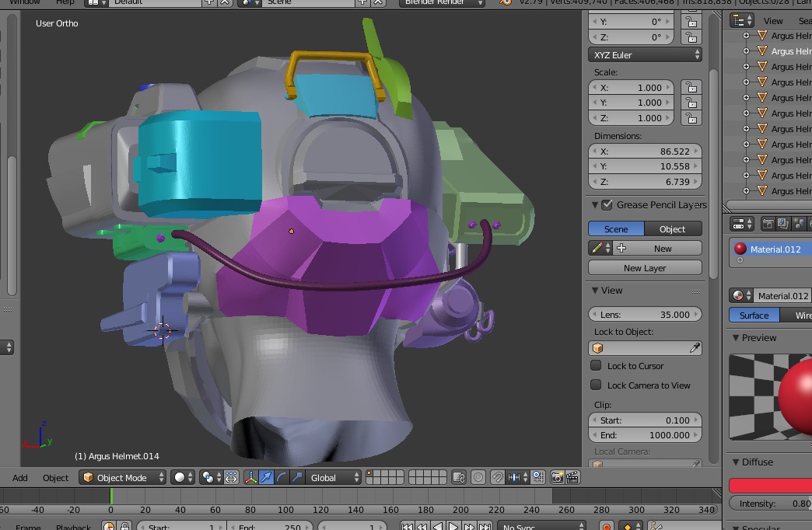Enable the Lock to Cursor checkbox
Viewport: 812px width, 530px height.
(x=597, y=366)
